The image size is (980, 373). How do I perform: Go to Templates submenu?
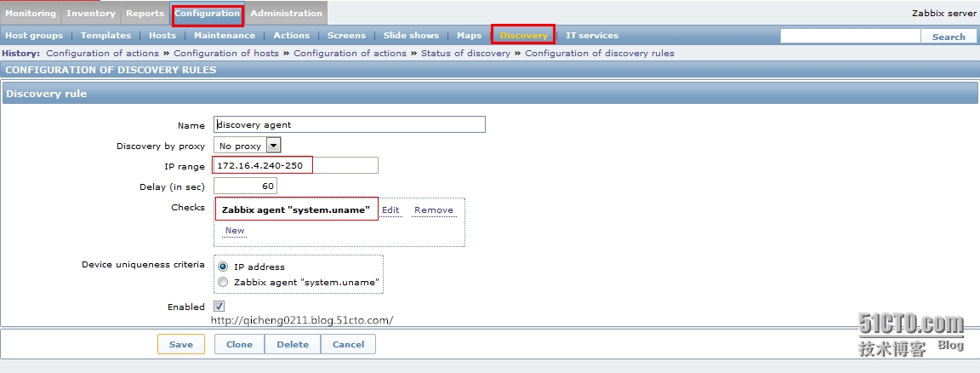[105, 36]
